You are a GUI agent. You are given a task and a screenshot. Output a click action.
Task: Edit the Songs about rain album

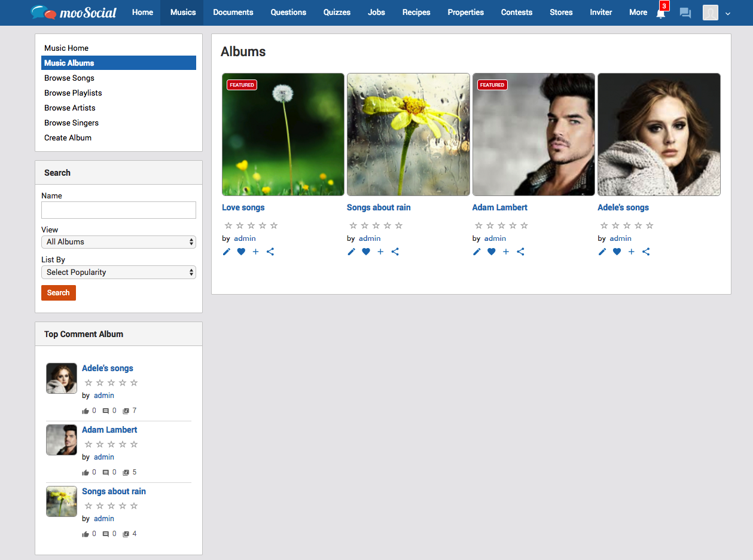tap(352, 252)
